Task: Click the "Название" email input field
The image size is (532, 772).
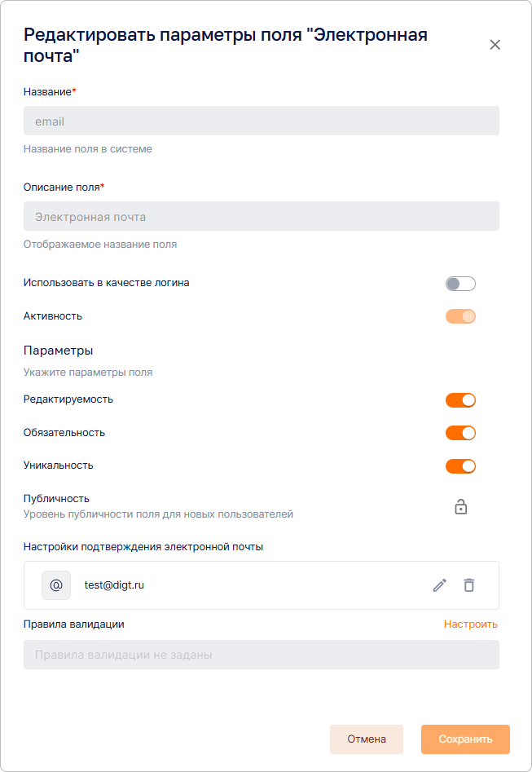Action: tap(261, 121)
